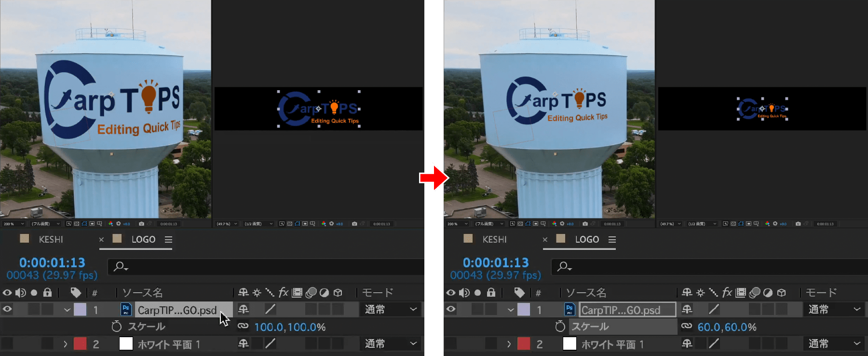The width and height of the screenshot is (868, 356).
Task: Click the solo dot column icon in left timeline header
Action: 34,293
